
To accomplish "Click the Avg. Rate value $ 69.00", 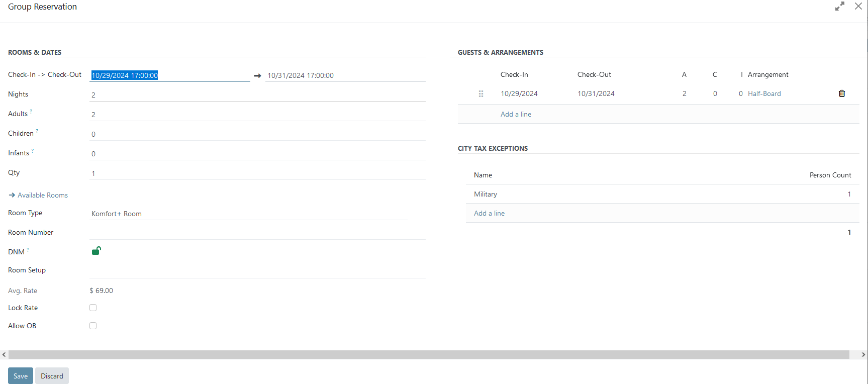I will pos(102,291).
